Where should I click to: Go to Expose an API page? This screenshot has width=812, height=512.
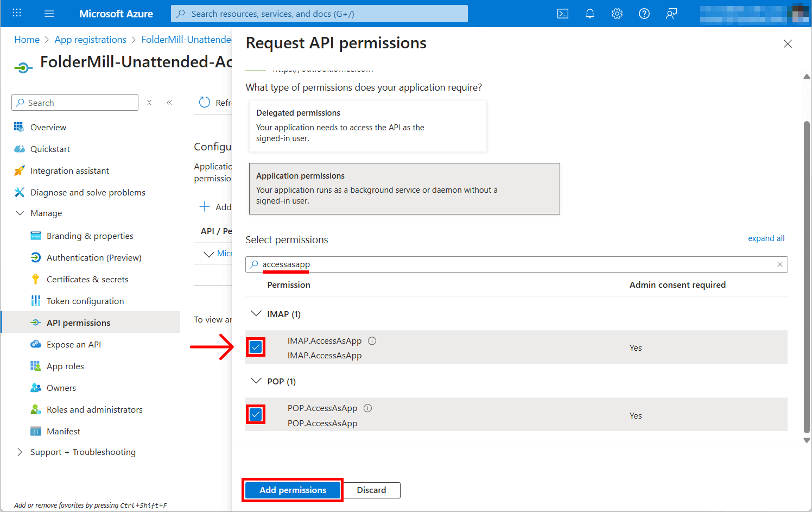74,345
